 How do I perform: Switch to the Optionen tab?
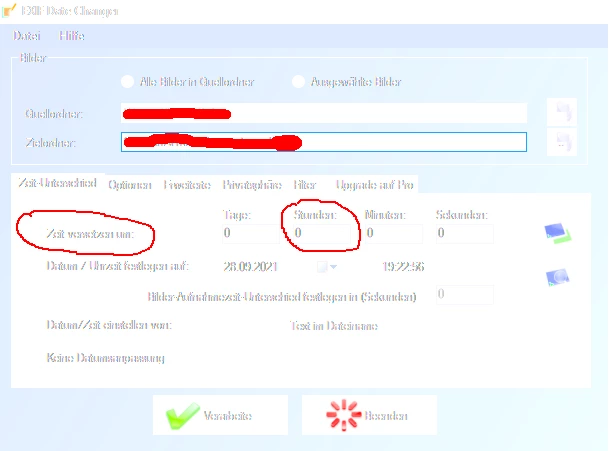[x=130, y=185]
